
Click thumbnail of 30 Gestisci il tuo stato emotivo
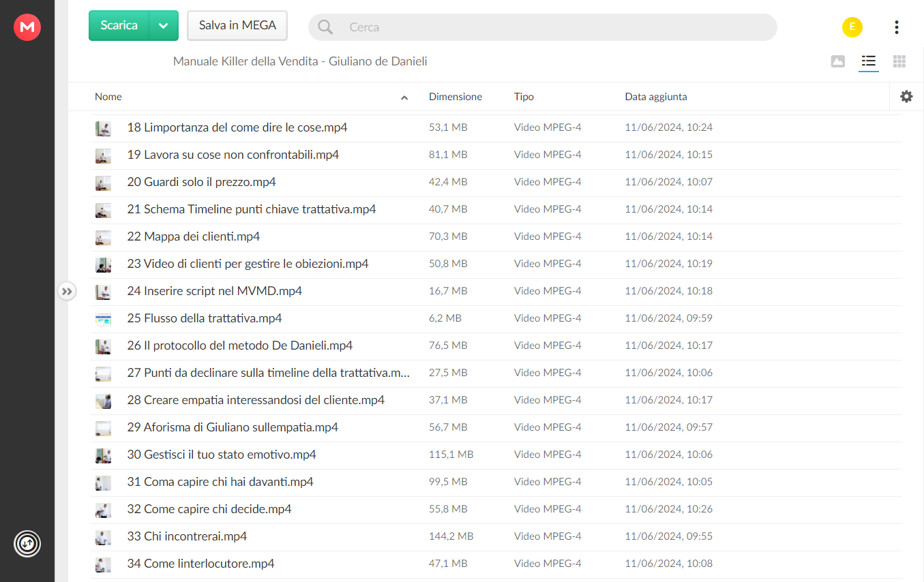pyautogui.click(x=103, y=455)
